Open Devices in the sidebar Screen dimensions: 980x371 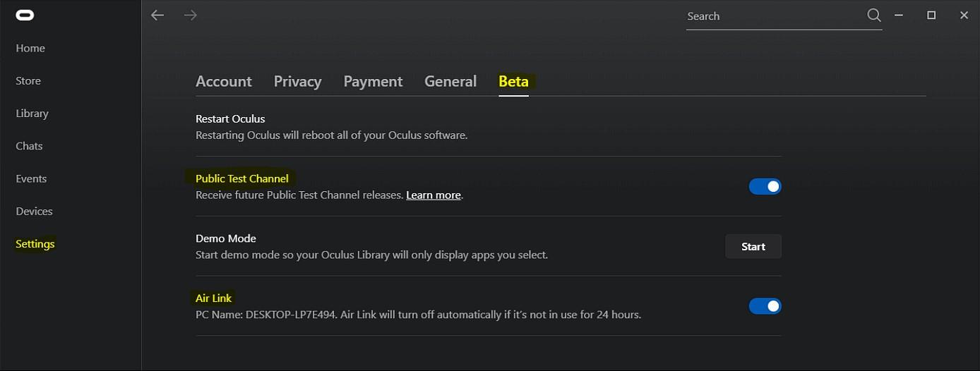point(34,211)
